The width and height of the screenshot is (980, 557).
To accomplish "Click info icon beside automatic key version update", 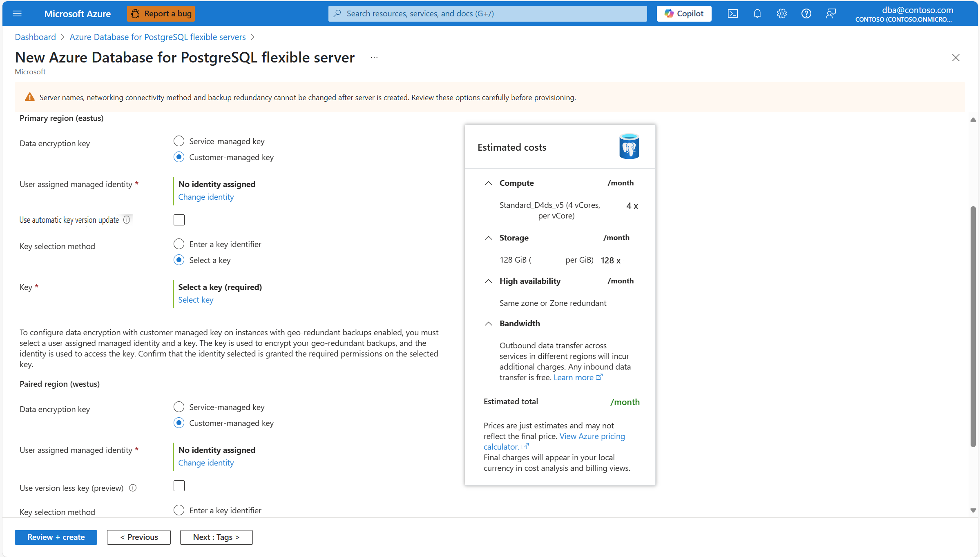I will (127, 220).
